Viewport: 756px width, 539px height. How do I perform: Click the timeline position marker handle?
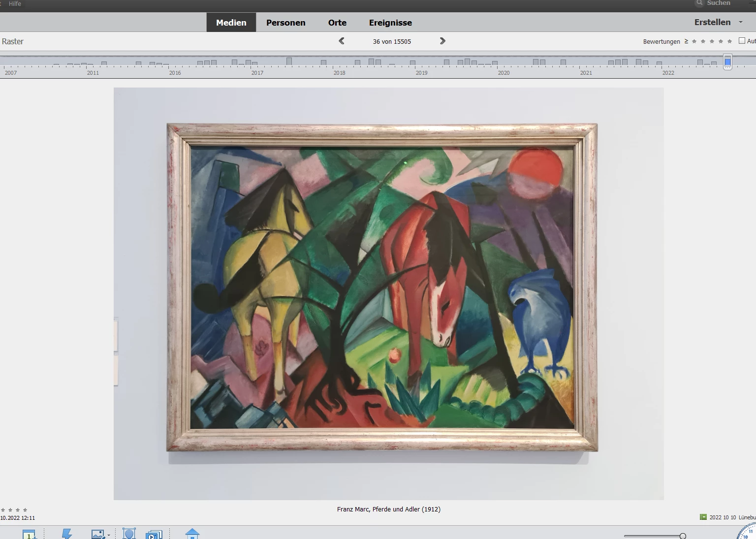pyautogui.click(x=727, y=62)
